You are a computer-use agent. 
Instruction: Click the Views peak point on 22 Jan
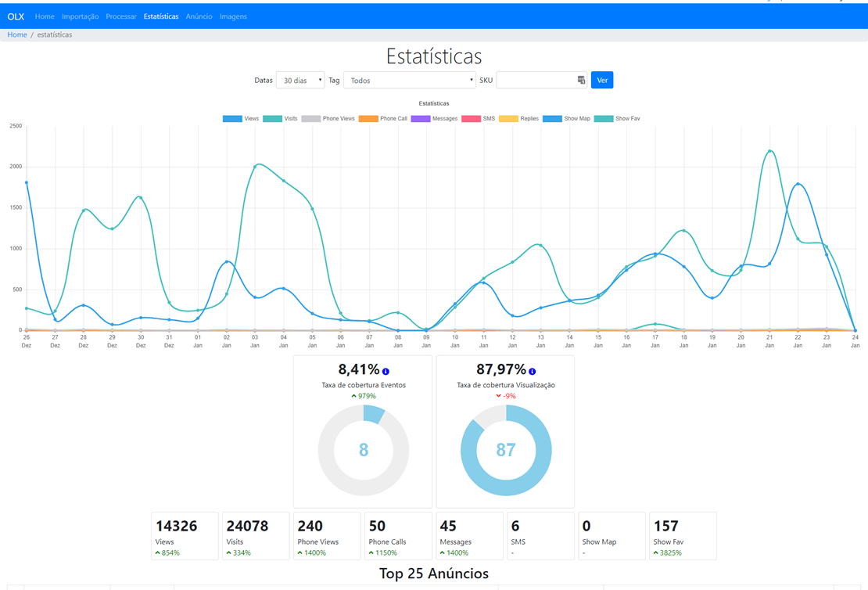(x=798, y=184)
